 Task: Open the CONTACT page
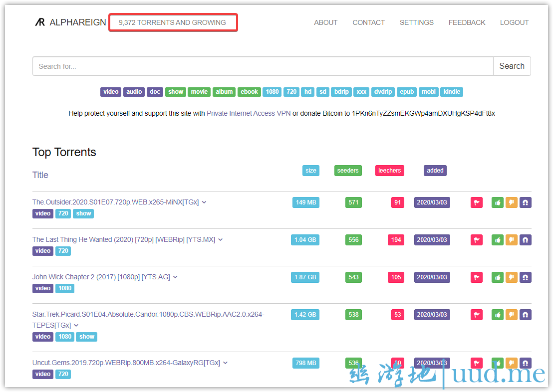pos(368,22)
